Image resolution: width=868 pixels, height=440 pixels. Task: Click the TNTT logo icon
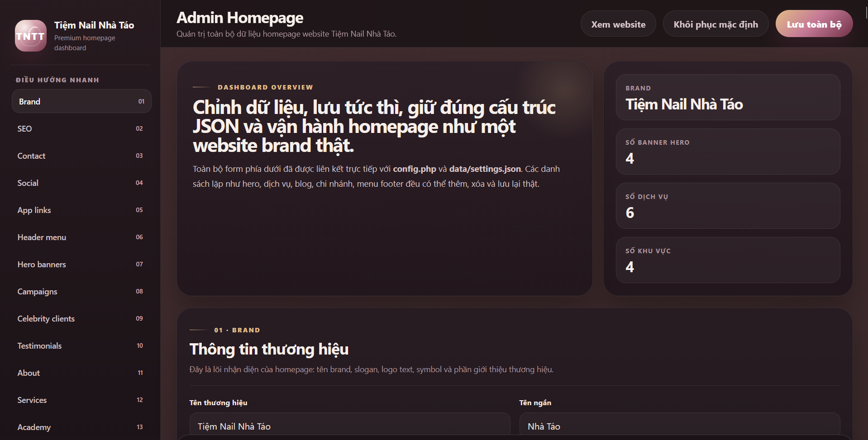(31, 36)
